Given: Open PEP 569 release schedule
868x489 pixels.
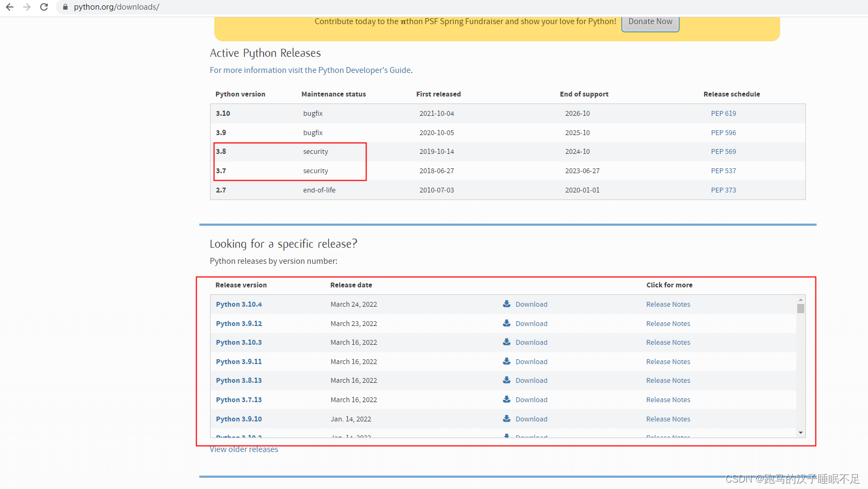Looking at the screenshot, I should (723, 152).
